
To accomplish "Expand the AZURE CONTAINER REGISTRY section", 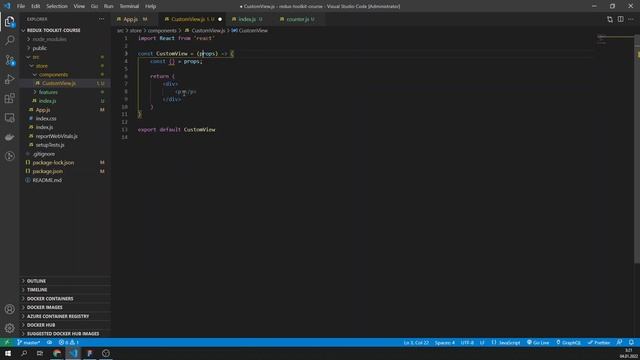I will (65, 316).
